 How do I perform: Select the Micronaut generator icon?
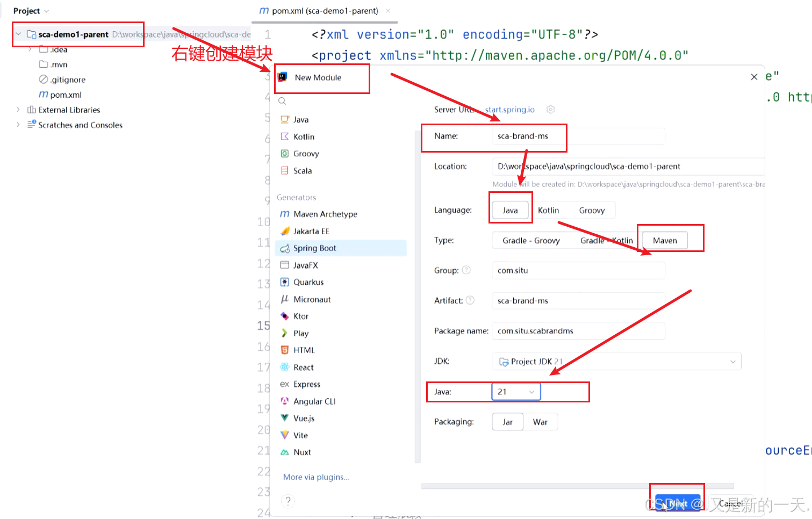(x=285, y=299)
